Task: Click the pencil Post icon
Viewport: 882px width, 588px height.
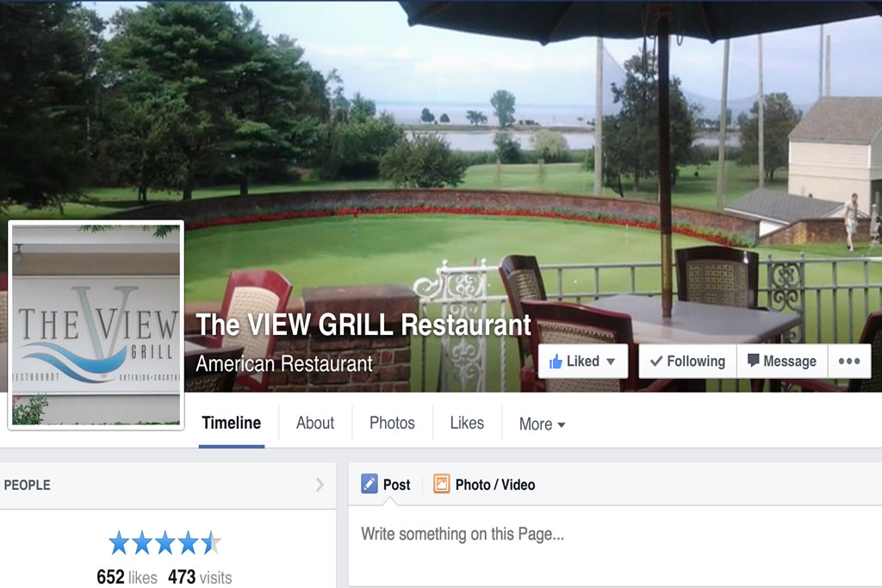Action: point(370,484)
